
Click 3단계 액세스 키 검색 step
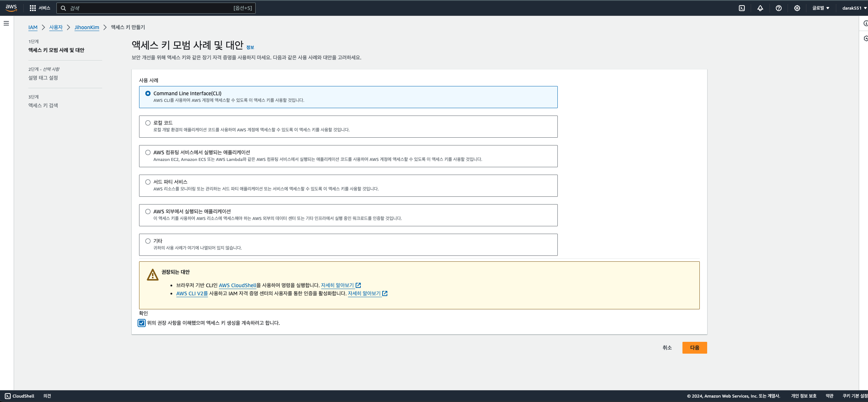(43, 106)
